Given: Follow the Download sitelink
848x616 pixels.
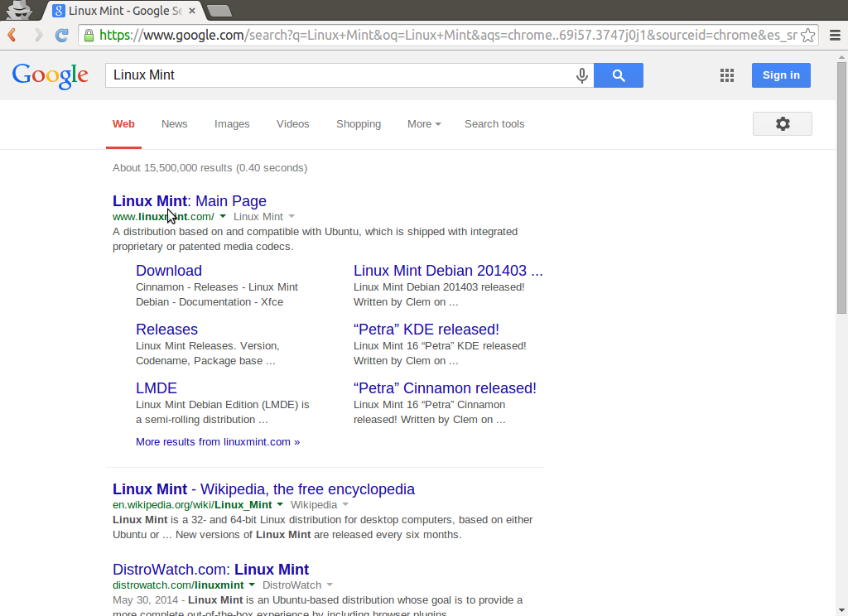Looking at the screenshot, I should point(168,271).
